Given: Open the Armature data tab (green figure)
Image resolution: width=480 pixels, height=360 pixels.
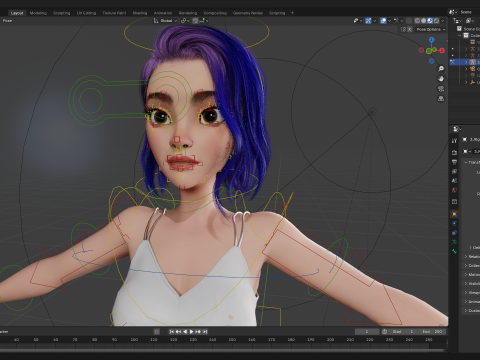Looking at the screenshot, I should (454, 242).
